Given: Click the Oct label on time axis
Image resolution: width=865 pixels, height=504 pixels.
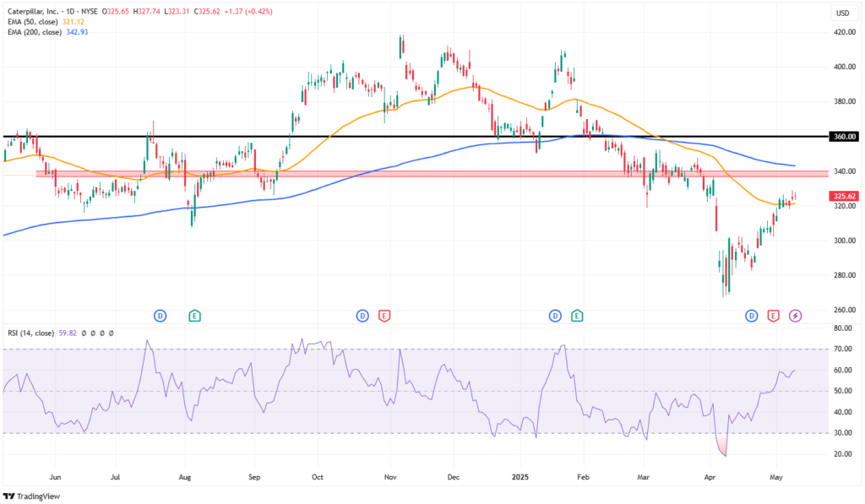Looking at the screenshot, I should [x=318, y=478].
